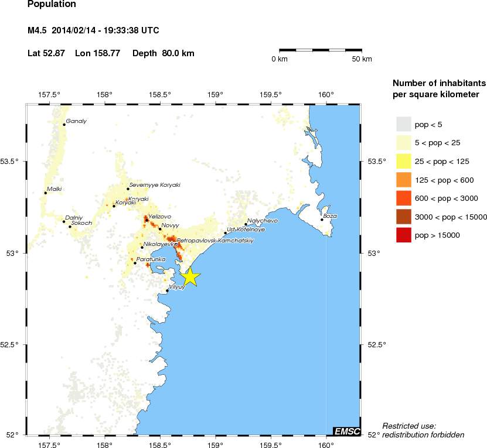Click the kilometer scale bar

pos(321,50)
